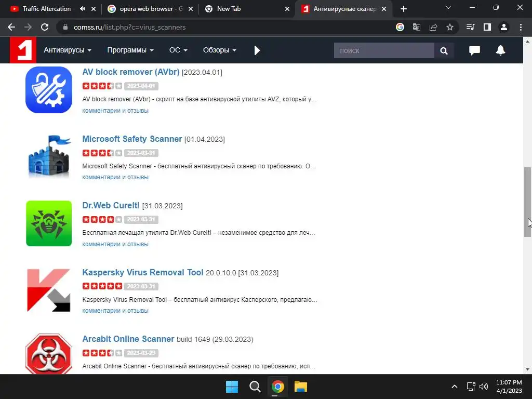Open comments for Kaspersky Virus Removal Tool

(x=115, y=311)
